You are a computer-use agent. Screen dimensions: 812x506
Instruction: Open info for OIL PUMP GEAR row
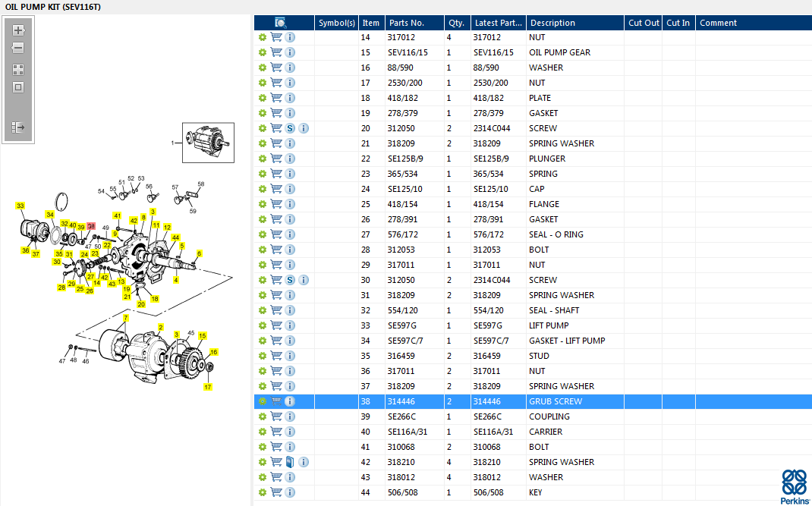[290, 52]
